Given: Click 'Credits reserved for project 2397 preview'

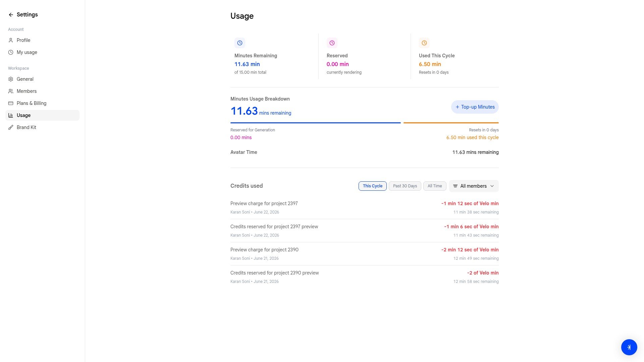Looking at the screenshot, I should (x=274, y=227).
